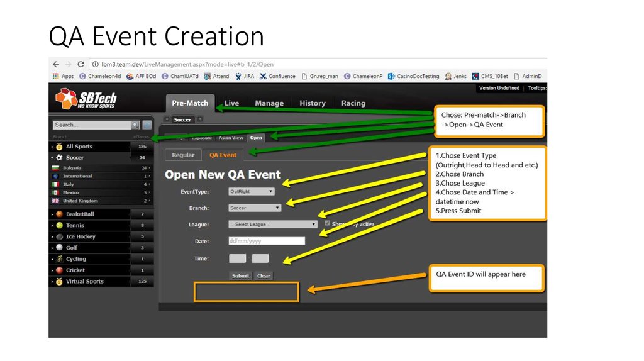Select the Regular tab

pyautogui.click(x=183, y=155)
